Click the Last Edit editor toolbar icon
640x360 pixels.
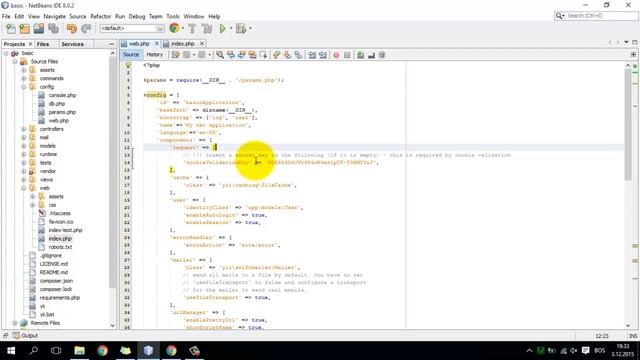tap(176, 55)
